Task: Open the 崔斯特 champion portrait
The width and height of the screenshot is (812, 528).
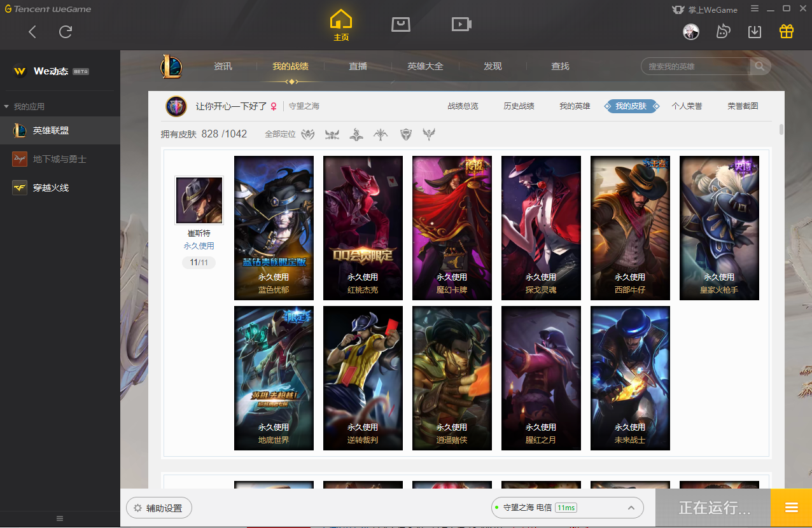Action: click(x=199, y=200)
